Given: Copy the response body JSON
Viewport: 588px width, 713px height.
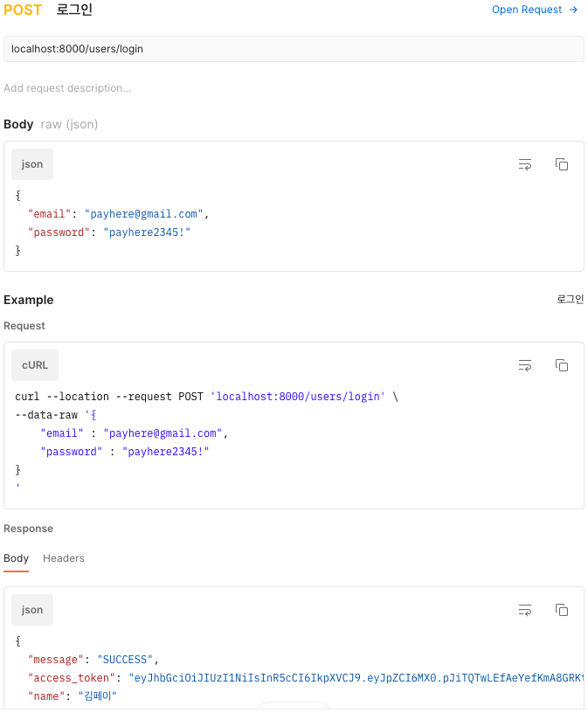Looking at the screenshot, I should pos(562,610).
